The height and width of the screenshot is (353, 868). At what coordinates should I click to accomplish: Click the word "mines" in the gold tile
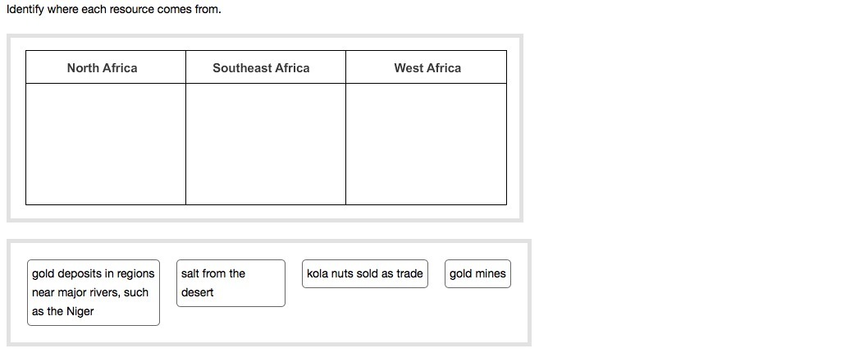[x=491, y=273]
